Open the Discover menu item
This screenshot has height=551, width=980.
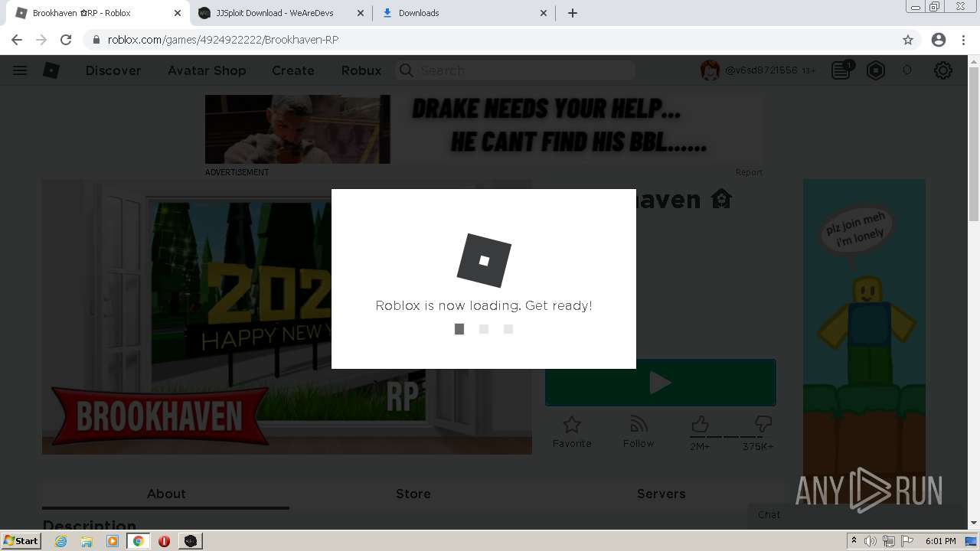pyautogui.click(x=113, y=70)
